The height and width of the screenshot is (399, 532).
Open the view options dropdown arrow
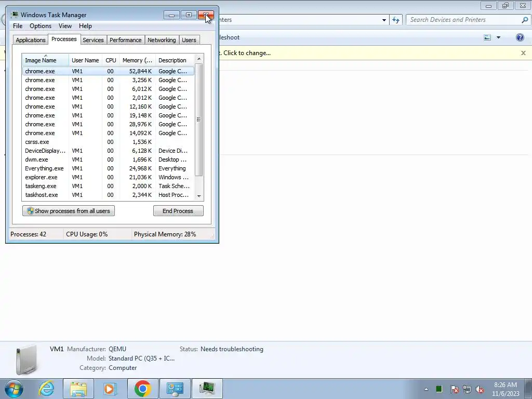[498, 37]
